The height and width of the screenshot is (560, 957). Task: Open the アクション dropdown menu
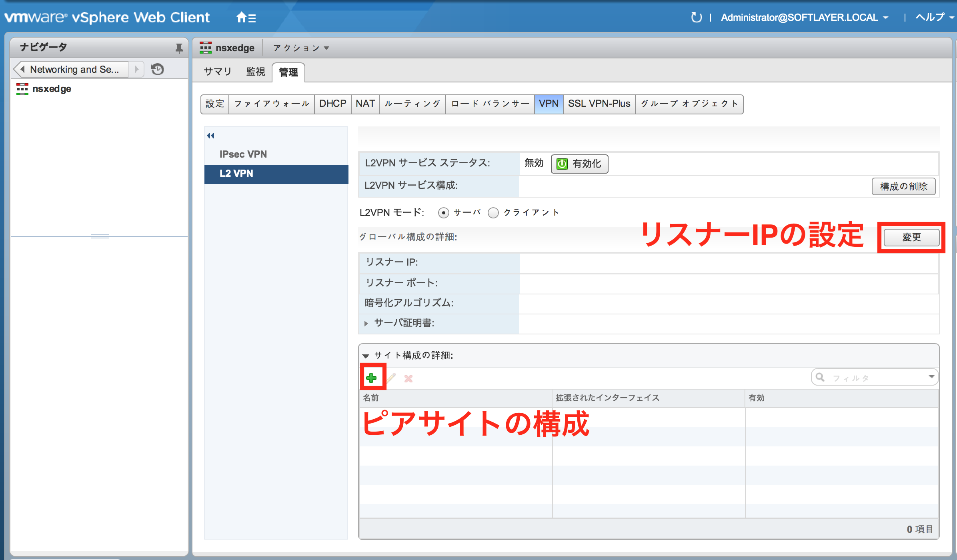point(301,48)
